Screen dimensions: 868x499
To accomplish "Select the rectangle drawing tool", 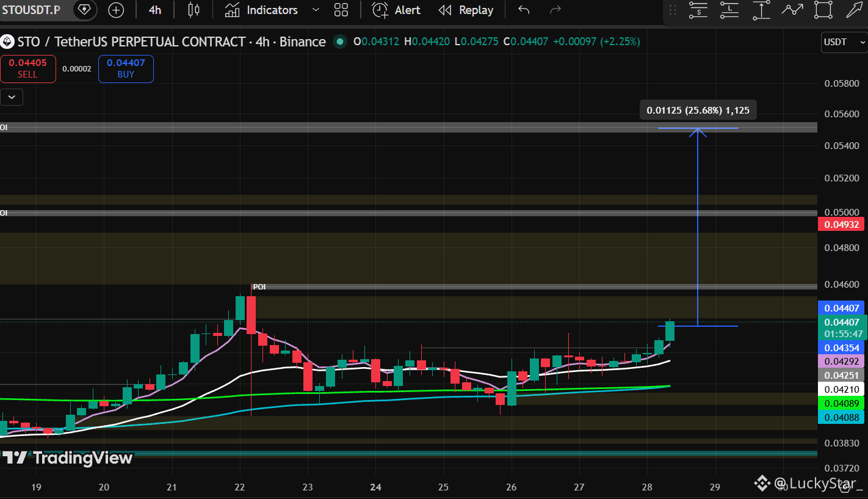I will [x=823, y=10].
